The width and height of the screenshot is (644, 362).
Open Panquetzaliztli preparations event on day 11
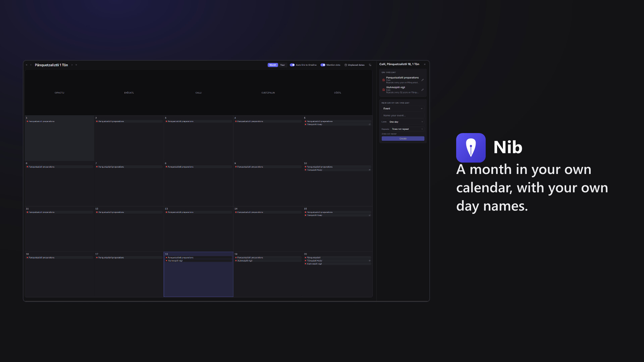click(x=59, y=212)
